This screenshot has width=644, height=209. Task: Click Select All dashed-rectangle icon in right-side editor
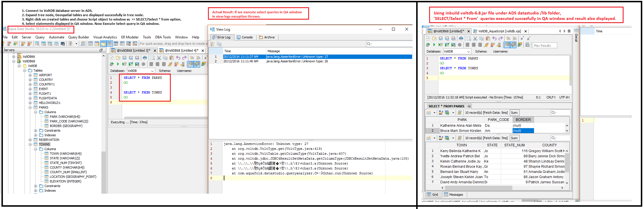click(469, 38)
